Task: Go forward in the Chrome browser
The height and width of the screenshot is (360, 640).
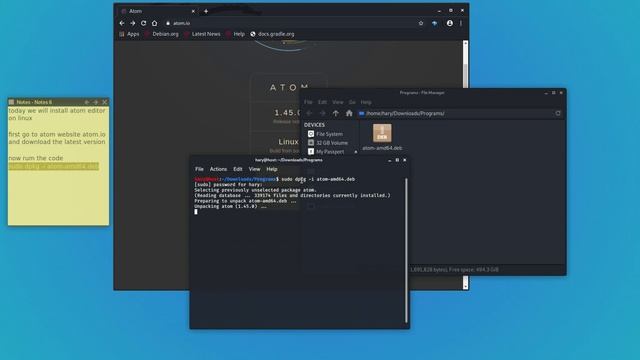Action: pyautogui.click(x=133, y=23)
